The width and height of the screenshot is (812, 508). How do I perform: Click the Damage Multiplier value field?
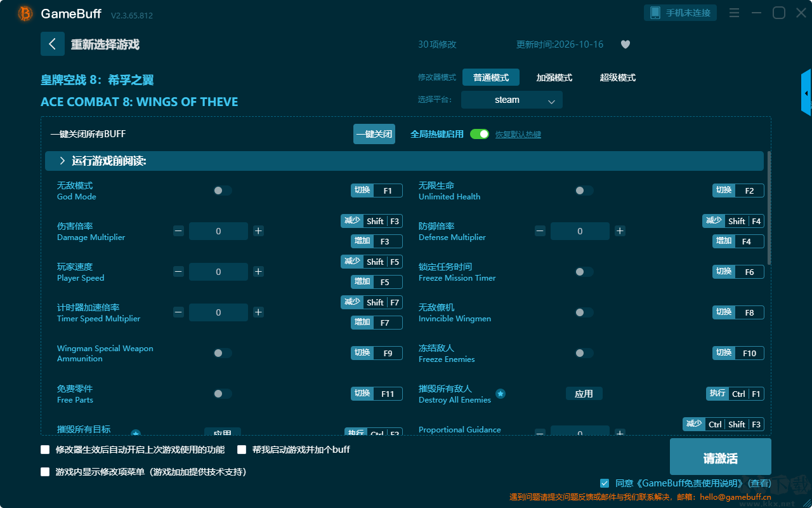click(x=218, y=231)
